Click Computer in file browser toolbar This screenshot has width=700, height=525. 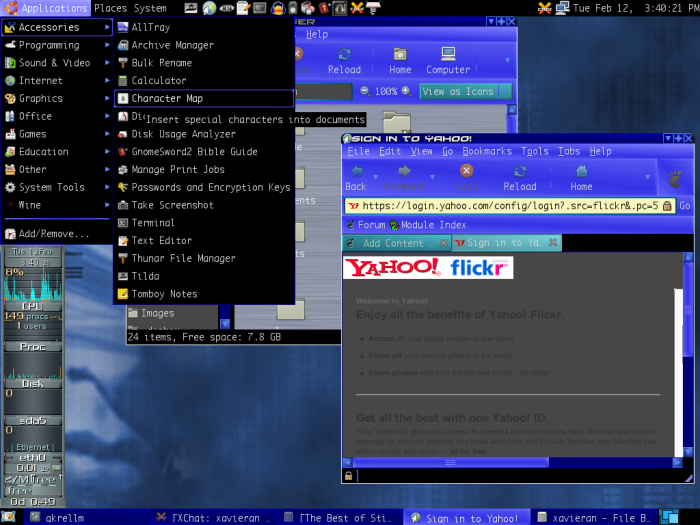pos(448,61)
